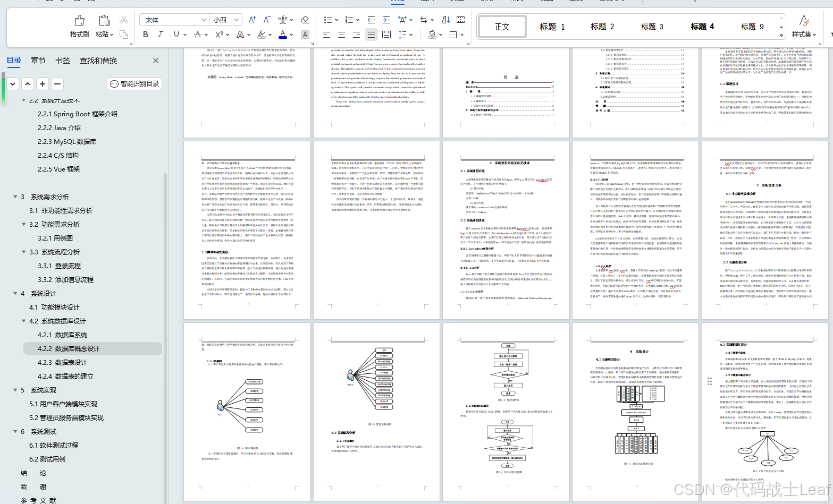Screen dimensions: 833x504
Task: Apply the 正文 style
Action: click(x=502, y=27)
